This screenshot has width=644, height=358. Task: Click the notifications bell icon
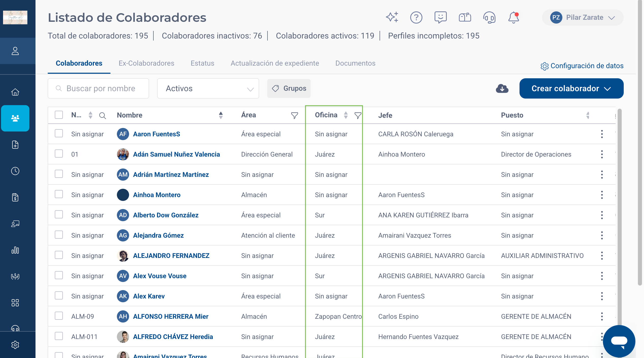tap(513, 17)
